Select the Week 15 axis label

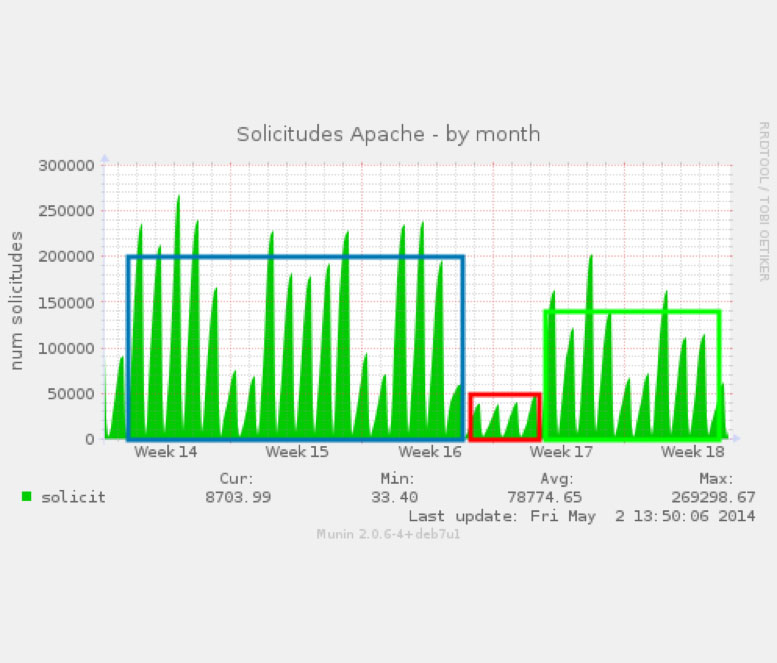coord(297,452)
